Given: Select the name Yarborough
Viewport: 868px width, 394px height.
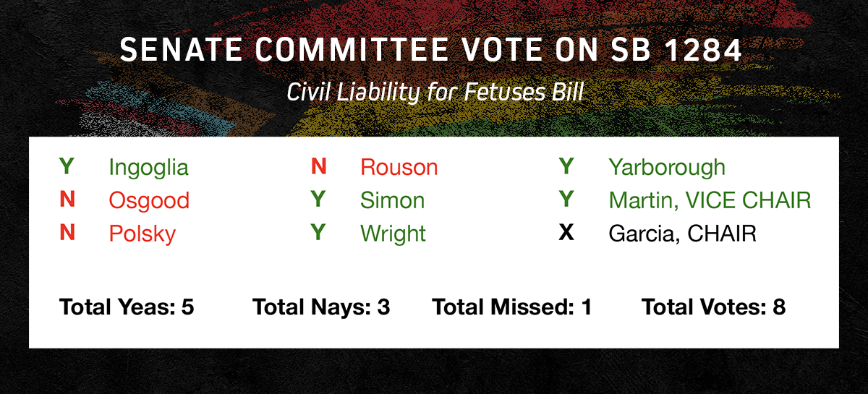Looking at the screenshot, I should [667, 168].
